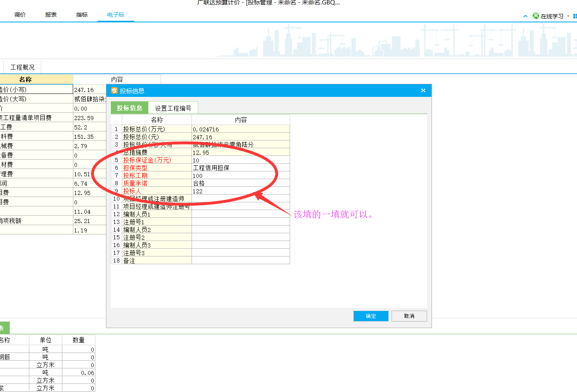Select row number 12 in dialog table
The height and width of the screenshot is (392, 577).
point(117,214)
